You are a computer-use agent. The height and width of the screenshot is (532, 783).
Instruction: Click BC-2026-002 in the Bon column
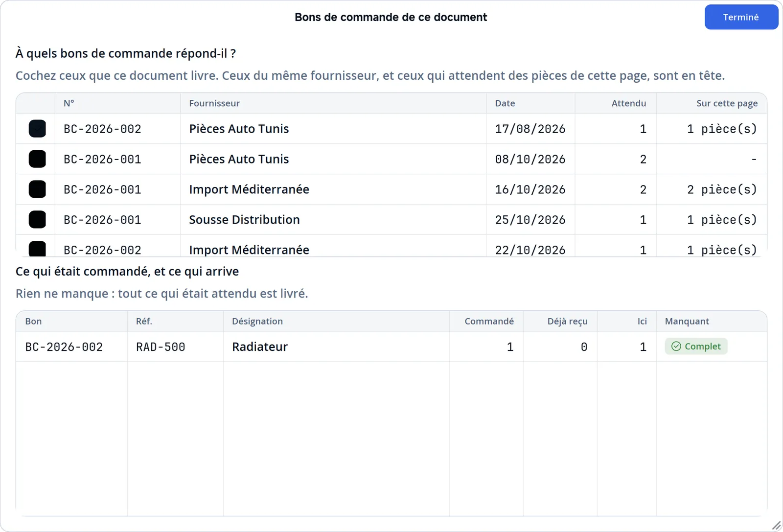(x=64, y=347)
